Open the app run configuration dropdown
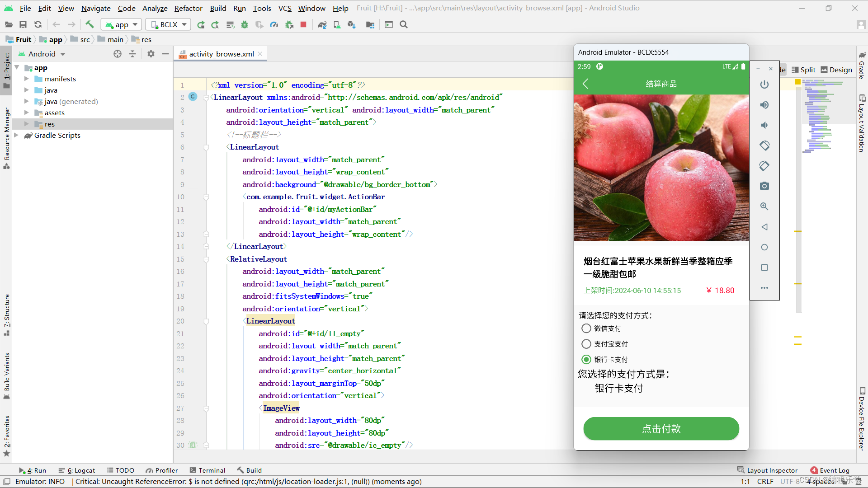Viewport: 868px width, 488px height. click(x=121, y=24)
